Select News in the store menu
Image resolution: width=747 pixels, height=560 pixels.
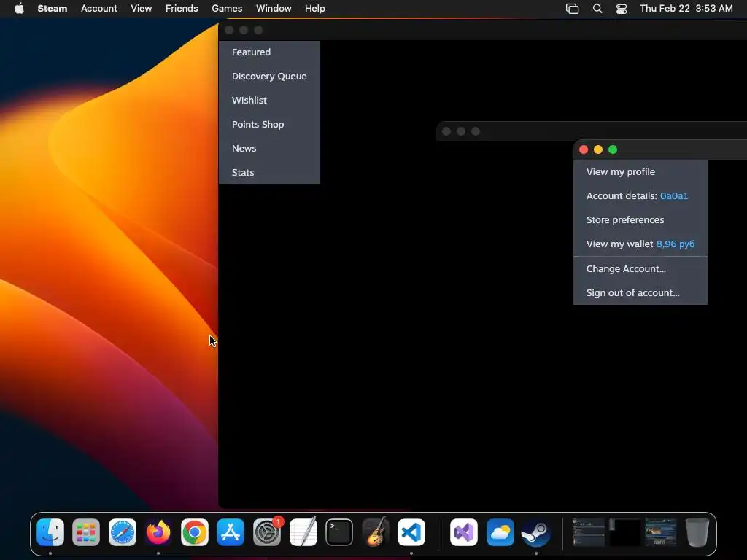pyautogui.click(x=269, y=149)
